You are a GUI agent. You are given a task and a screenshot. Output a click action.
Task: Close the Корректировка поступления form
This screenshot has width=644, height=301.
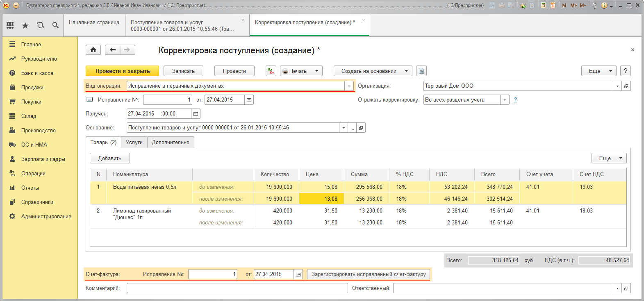pyautogui.click(x=633, y=50)
